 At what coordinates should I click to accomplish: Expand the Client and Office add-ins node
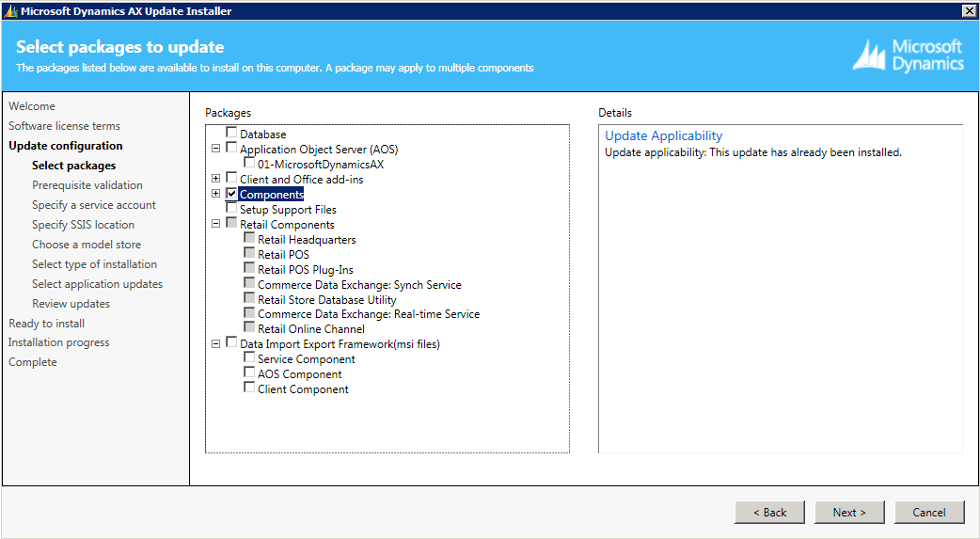[x=216, y=179]
